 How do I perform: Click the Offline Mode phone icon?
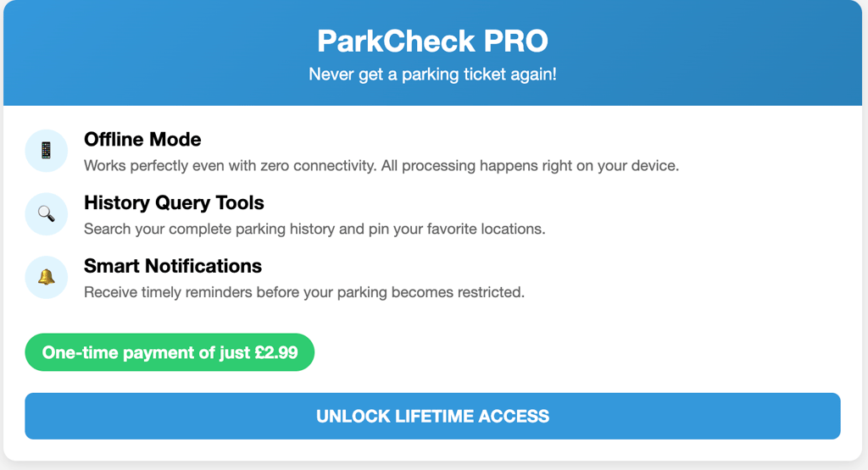point(46,151)
